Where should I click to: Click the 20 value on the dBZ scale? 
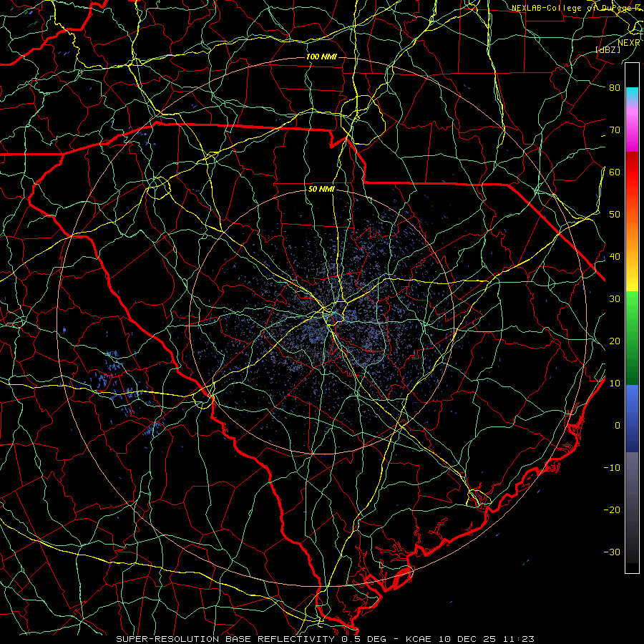(x=615, y=341)
